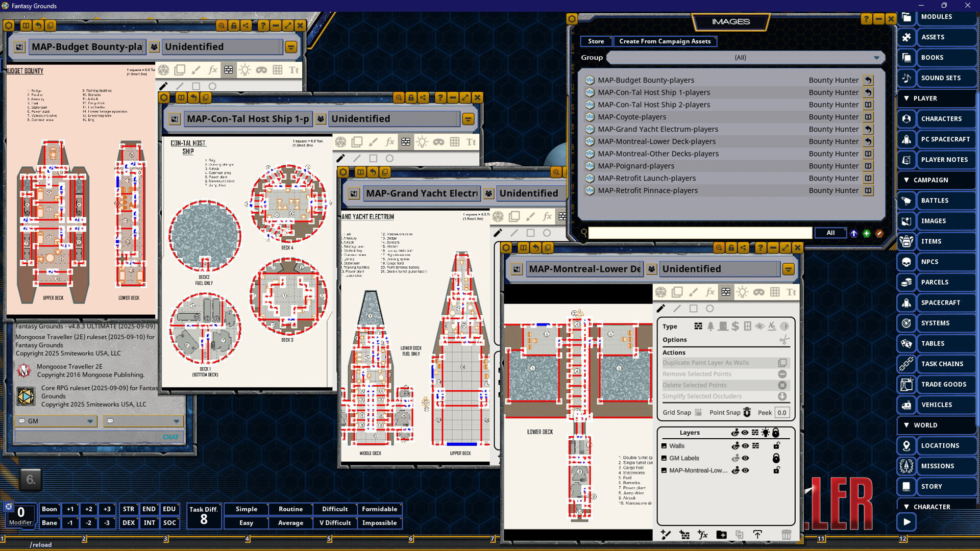
Task: Open lighting tools in Montreal map toolbar
Action: [742, 292]
